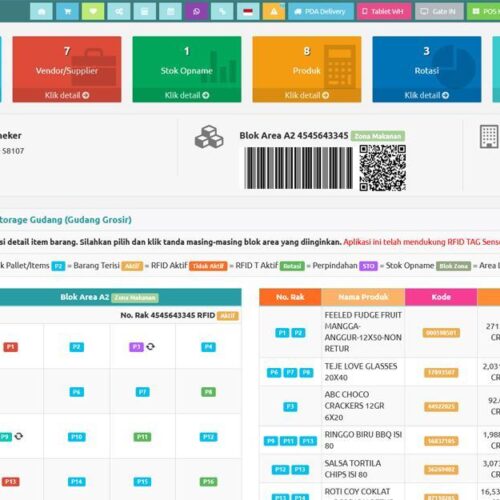Viewport: 500px width, 500px height.
Task: Click the Kode column header
Action: pos(441,297)
